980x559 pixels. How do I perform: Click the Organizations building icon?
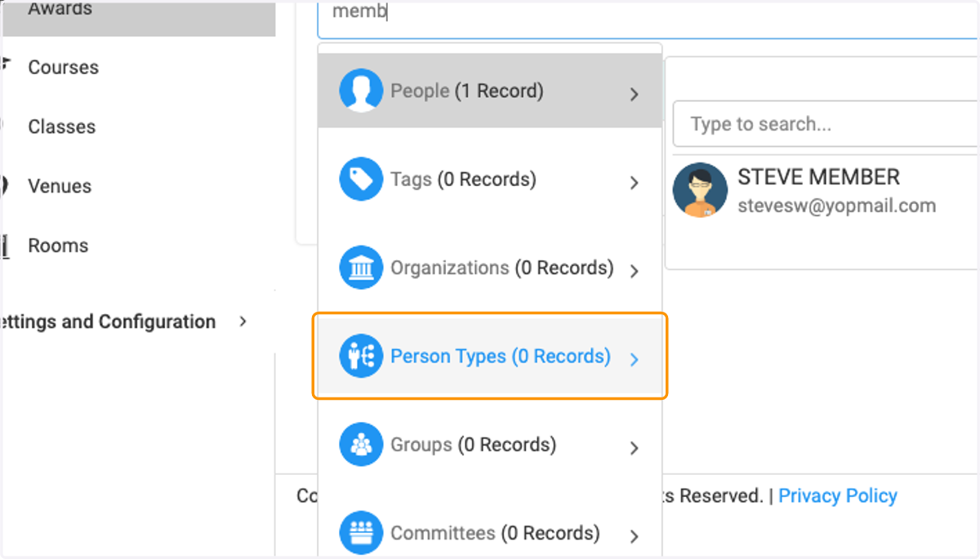[x=361, y=268]
